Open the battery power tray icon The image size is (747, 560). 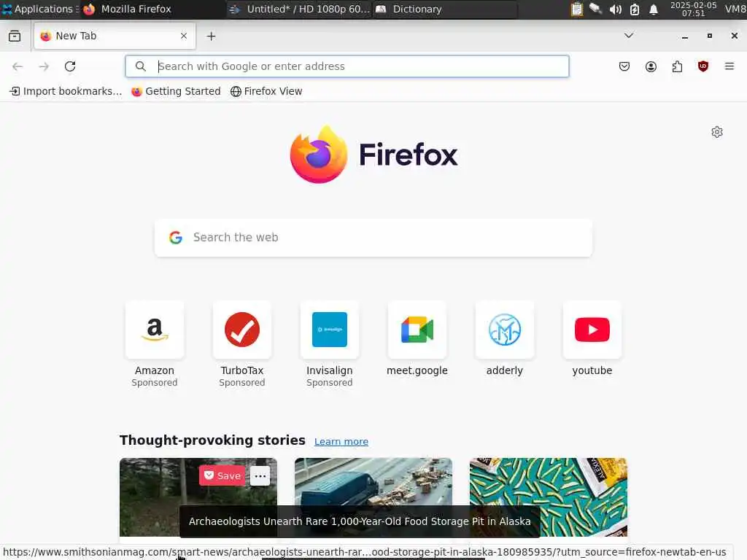coord(634,9)
